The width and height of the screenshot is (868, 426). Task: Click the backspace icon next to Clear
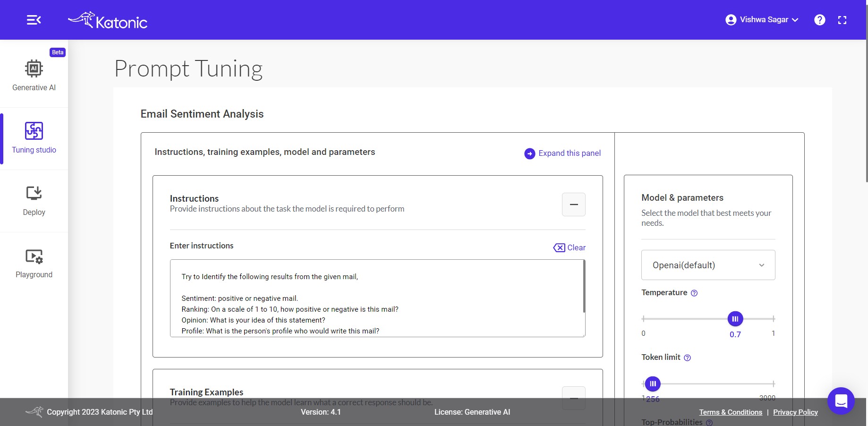559,248
